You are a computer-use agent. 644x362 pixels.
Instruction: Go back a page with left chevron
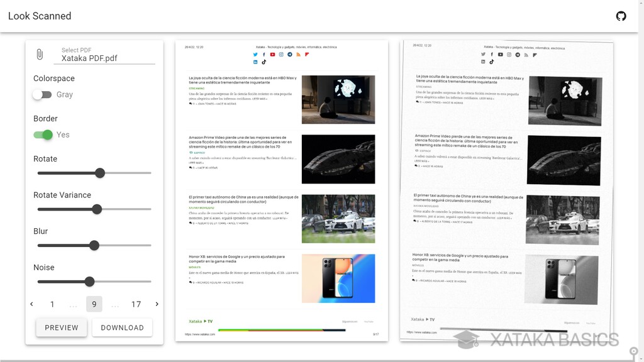(x=31, y=304)
